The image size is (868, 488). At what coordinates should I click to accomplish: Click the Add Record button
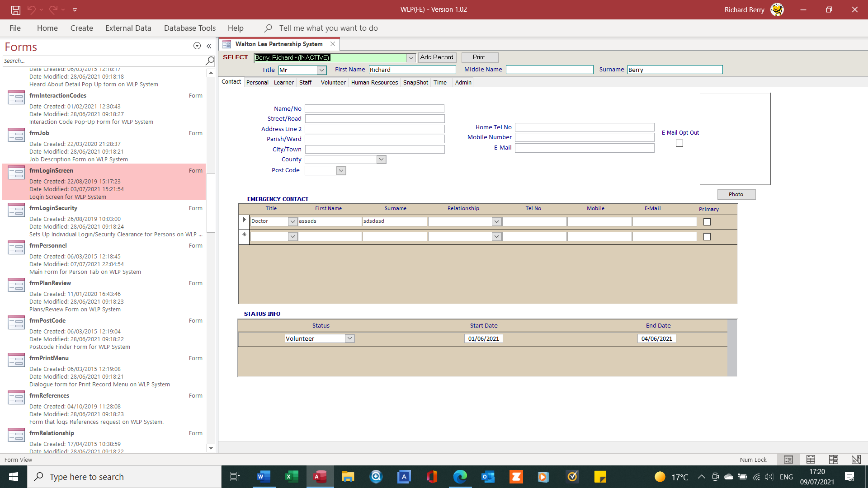pos(437,57)
